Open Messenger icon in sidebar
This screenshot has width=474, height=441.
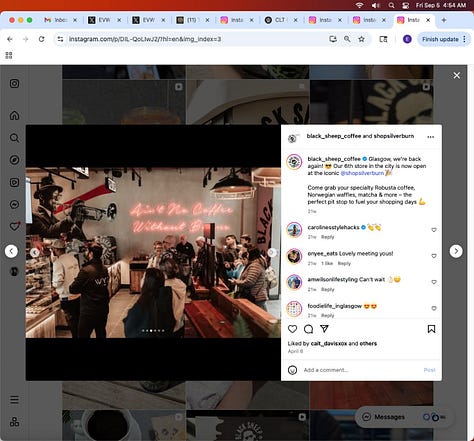pos(14,204)
